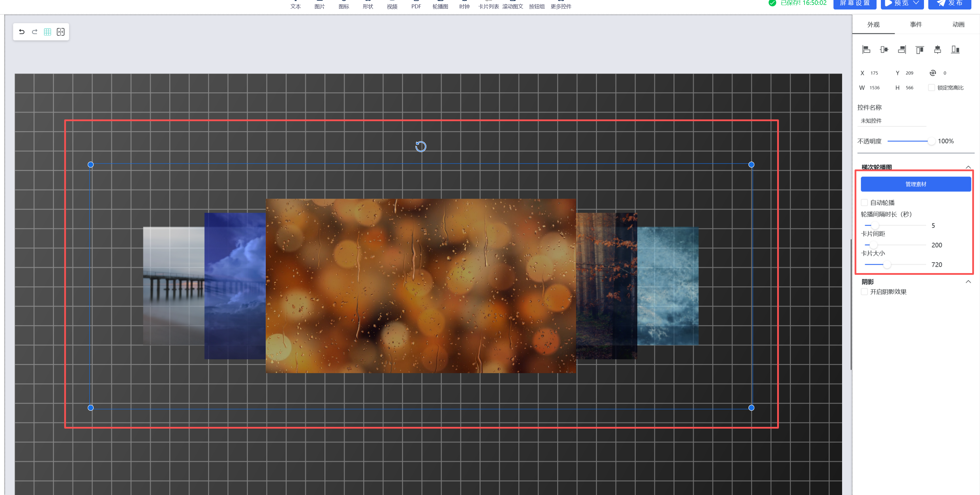Click the undo arrow icon

pos(22,32)
